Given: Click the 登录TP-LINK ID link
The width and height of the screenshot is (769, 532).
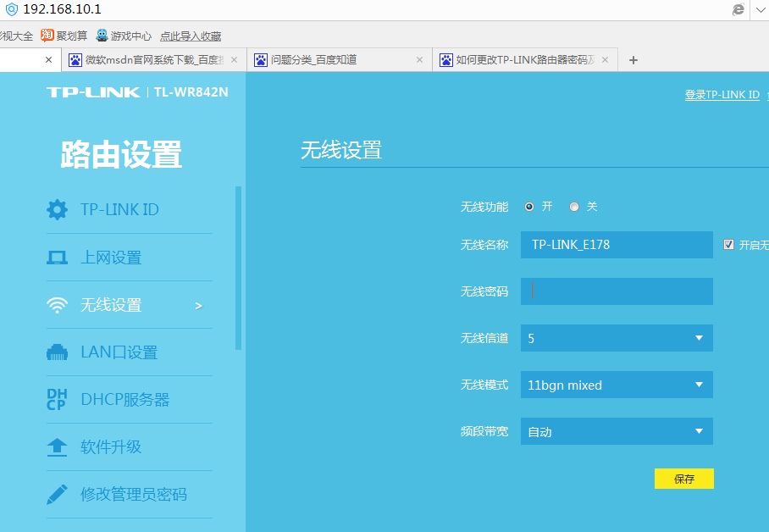Looking at the screenshot, I should [x=722, y=95].
